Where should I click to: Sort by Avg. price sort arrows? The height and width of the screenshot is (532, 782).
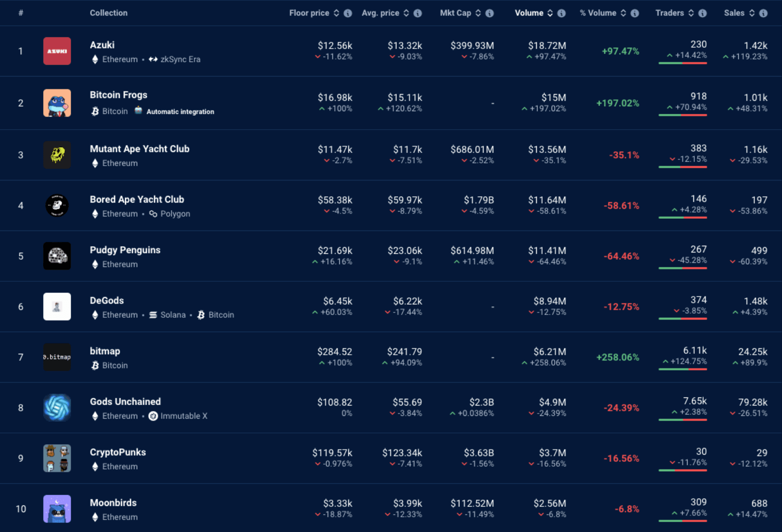[406, 13]
